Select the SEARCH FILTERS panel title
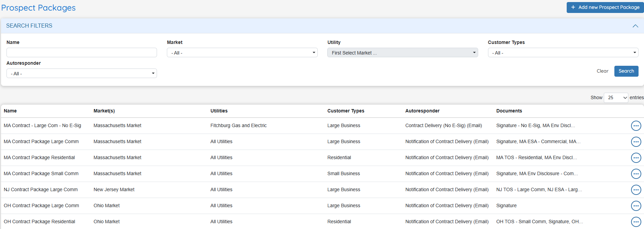Viewport: 644px width, 229px height. click(29, 26)
